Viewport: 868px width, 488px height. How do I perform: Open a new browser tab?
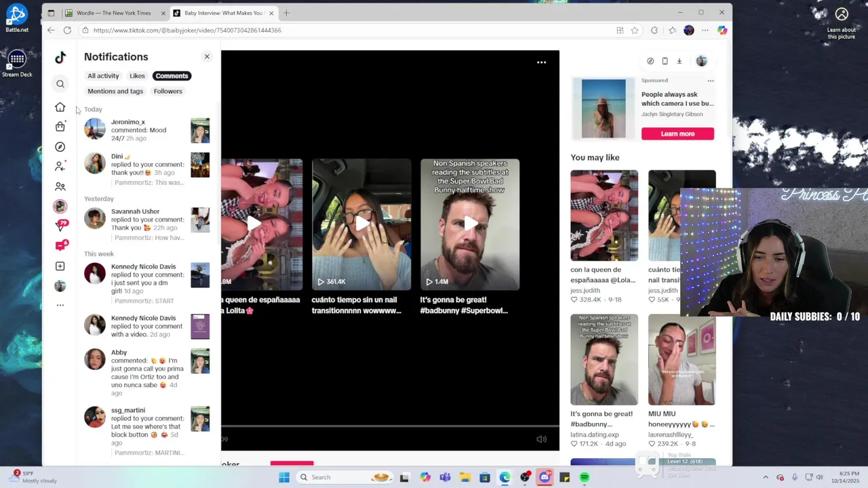pos(286,13)
